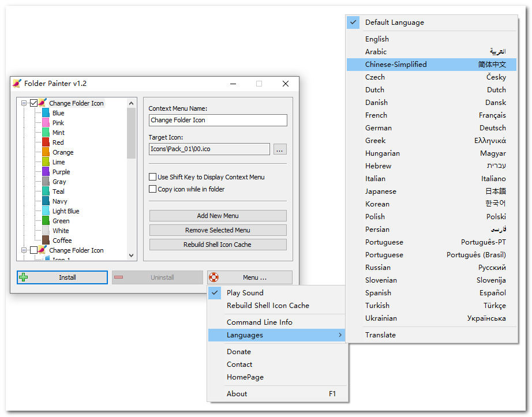Screen dimensions: 532x417
Task: Toggle Copy icon while in folder checkbox
Action: coord(153,189)
